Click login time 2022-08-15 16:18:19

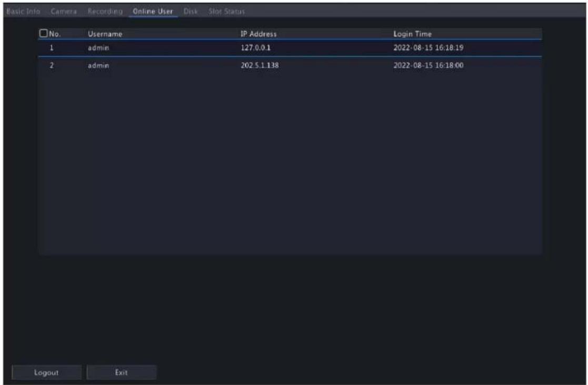428,47
